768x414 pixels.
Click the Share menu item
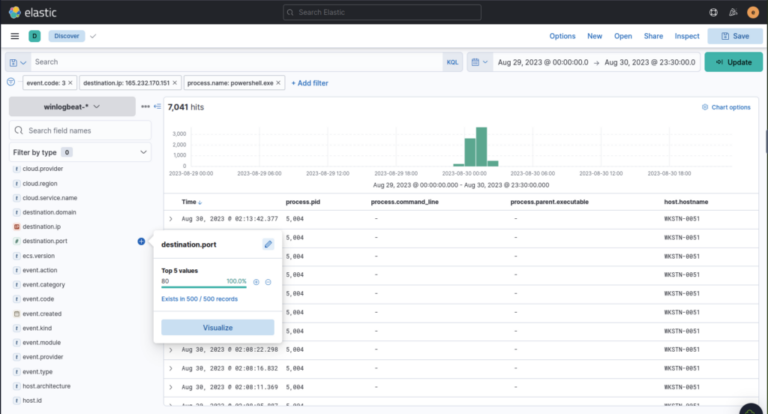coord(653,36)
